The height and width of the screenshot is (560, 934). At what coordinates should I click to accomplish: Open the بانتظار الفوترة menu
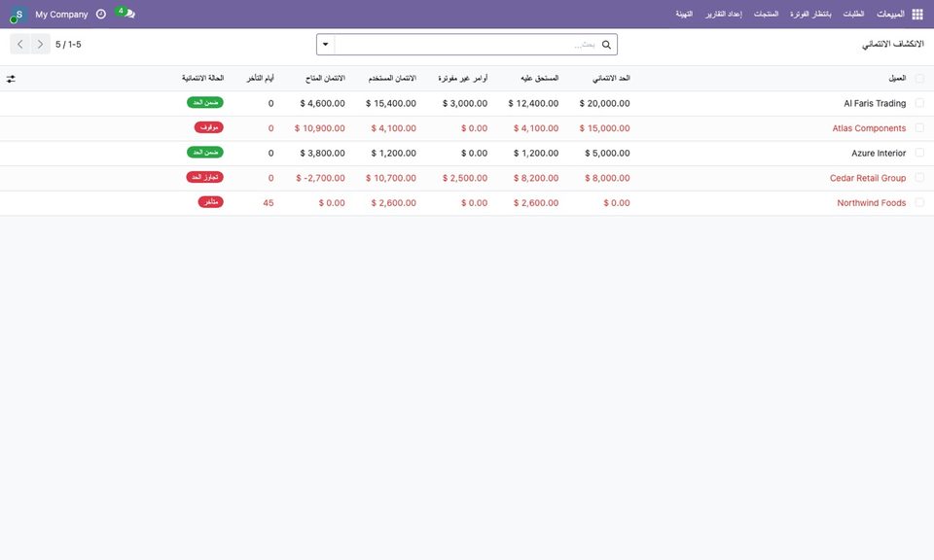pyautogui.click(x=810, y=14)
